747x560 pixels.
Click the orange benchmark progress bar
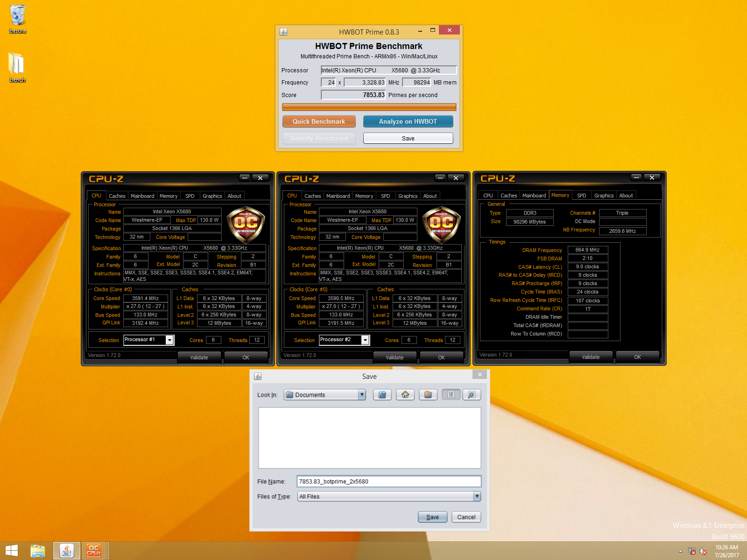pyautogui.click(x=369, y=107)
